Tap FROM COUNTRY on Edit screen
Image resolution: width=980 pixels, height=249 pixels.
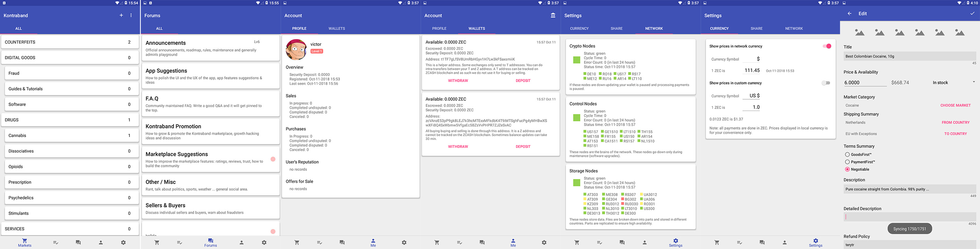click(x=955, y=123)
